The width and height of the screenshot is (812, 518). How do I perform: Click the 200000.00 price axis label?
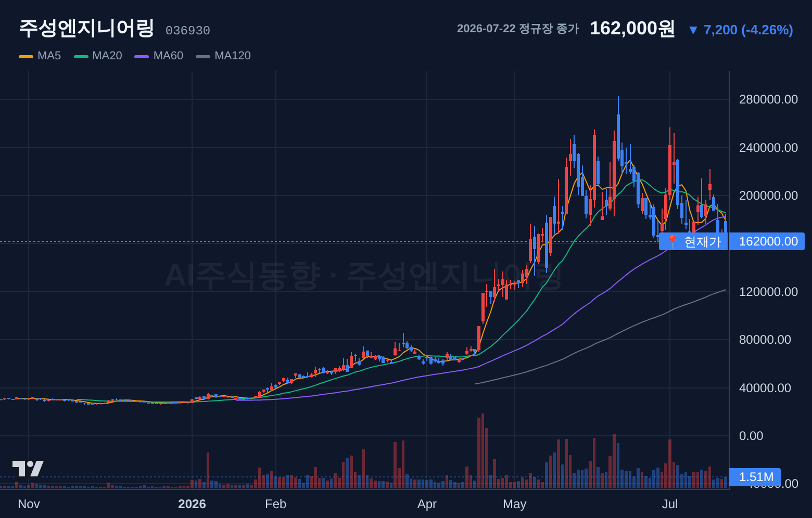[x=768, y=196]
